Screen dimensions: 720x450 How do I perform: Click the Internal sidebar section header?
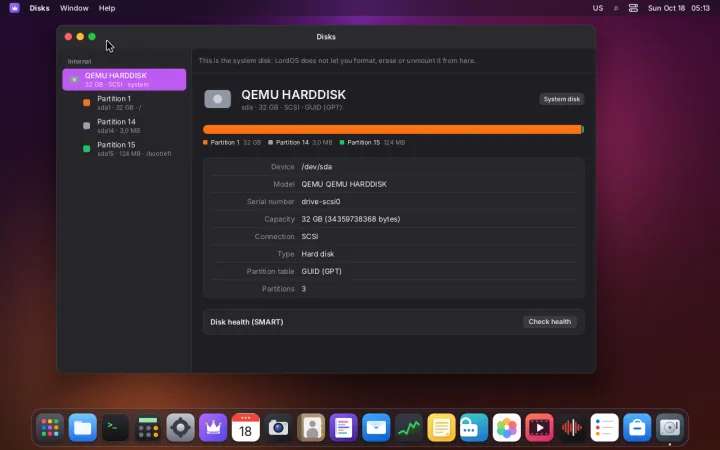coord(79,61)
